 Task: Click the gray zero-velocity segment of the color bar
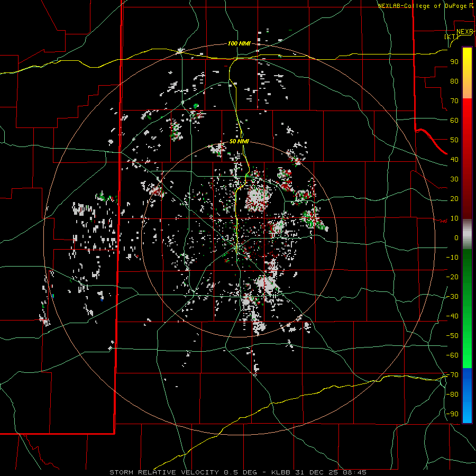[x=467, y=234]
